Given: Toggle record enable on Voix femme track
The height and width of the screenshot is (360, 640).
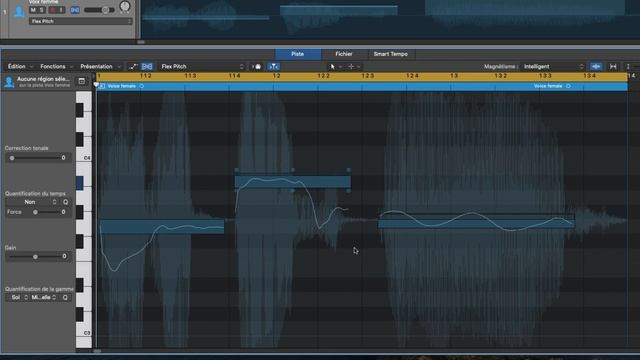Looking at the screenshot, I should pyautogui.click(x=53, y=10).
